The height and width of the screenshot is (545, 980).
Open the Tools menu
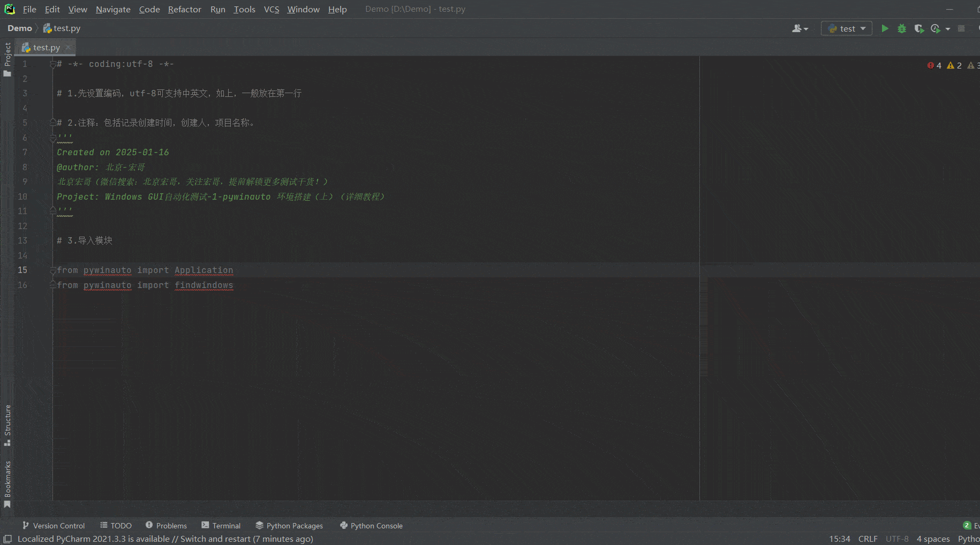[245, 9]
